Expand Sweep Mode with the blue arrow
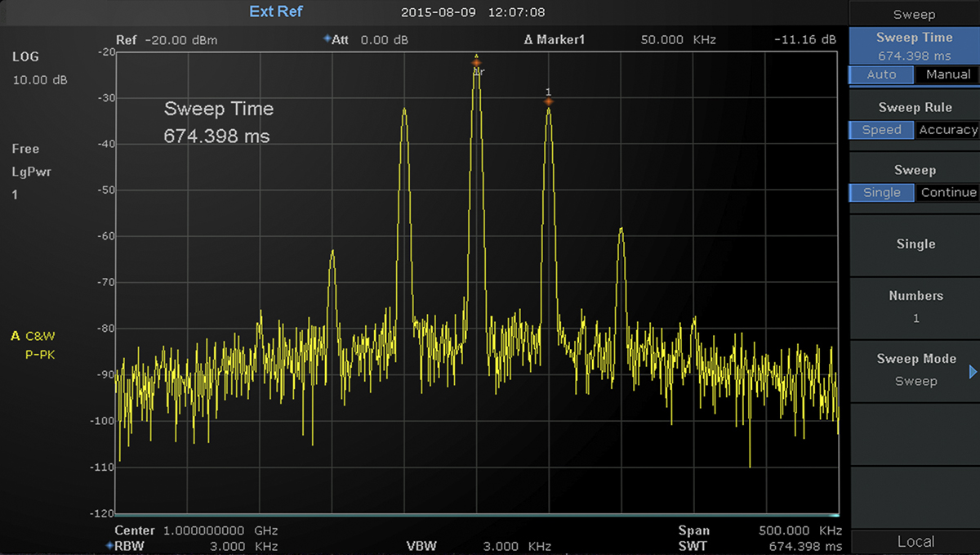The width and height of the screenshot is (980, 555). (973, 372)
